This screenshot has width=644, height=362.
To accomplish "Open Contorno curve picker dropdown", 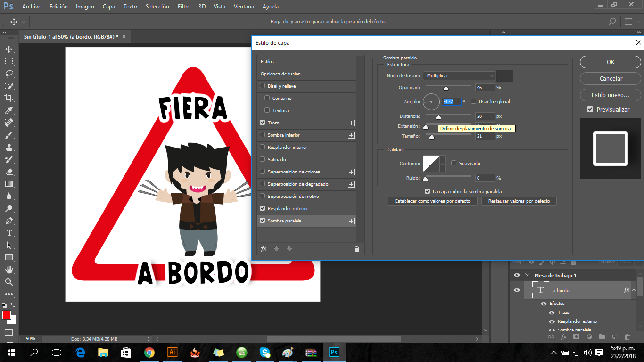I will pyautogui.click(x=442, y=164).
